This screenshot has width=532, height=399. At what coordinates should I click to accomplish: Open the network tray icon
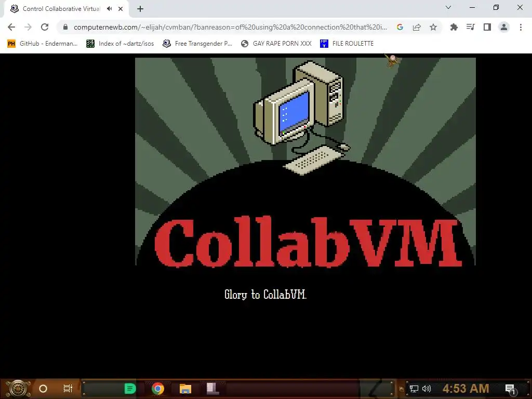point(414,389)
